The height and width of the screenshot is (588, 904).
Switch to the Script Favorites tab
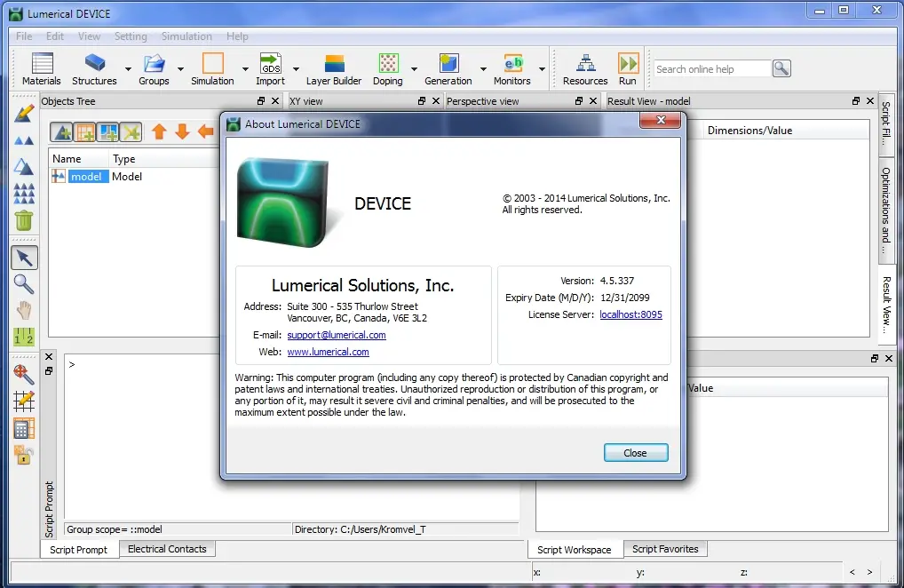tap(665, 549)
